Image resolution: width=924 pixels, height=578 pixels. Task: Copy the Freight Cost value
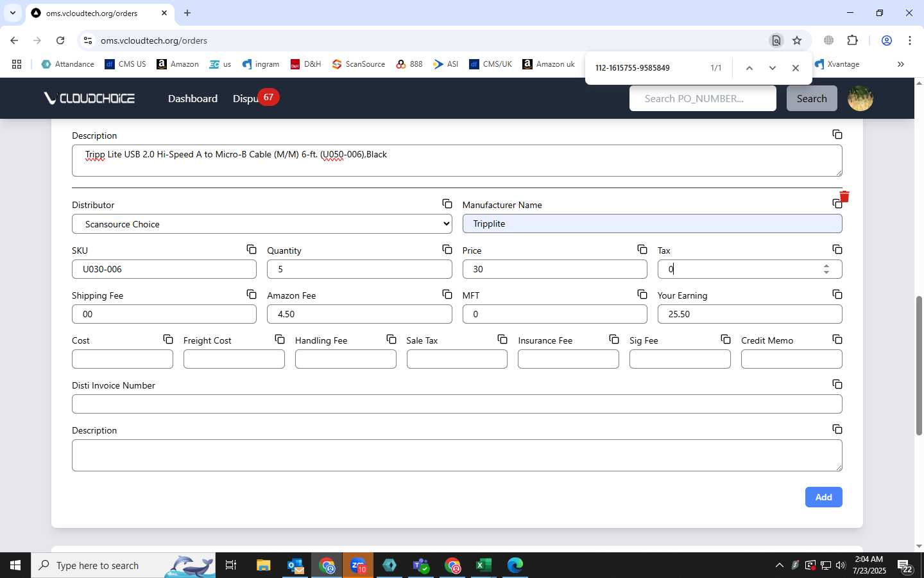(x=280, y=339)
